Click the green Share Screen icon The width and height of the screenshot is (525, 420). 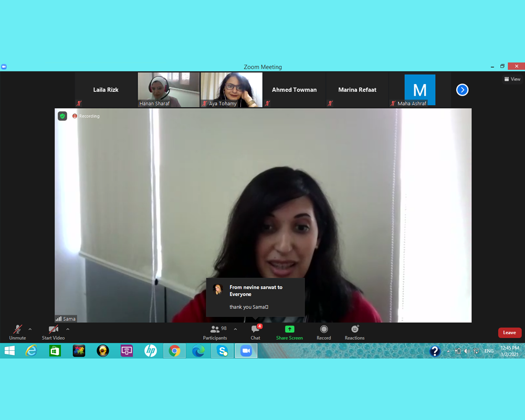click(289, 329)
